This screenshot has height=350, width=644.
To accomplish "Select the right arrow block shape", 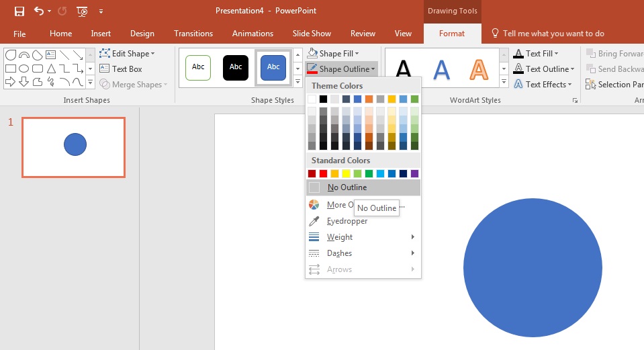I will tap(11, 82).
